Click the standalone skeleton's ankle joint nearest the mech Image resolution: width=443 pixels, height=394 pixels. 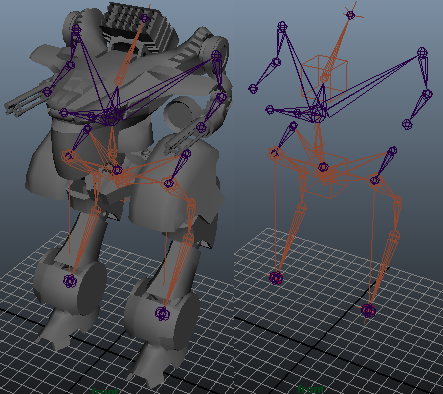(x=276, y=277)
